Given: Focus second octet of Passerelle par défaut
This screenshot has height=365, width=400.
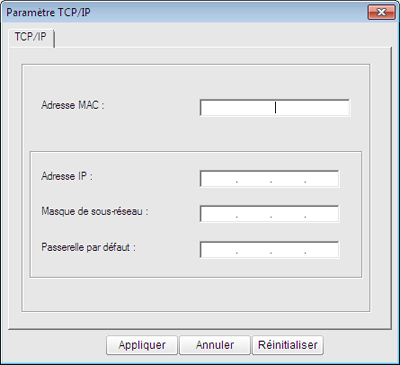Looking at the screenshot, I should click(x=254, y=250).
